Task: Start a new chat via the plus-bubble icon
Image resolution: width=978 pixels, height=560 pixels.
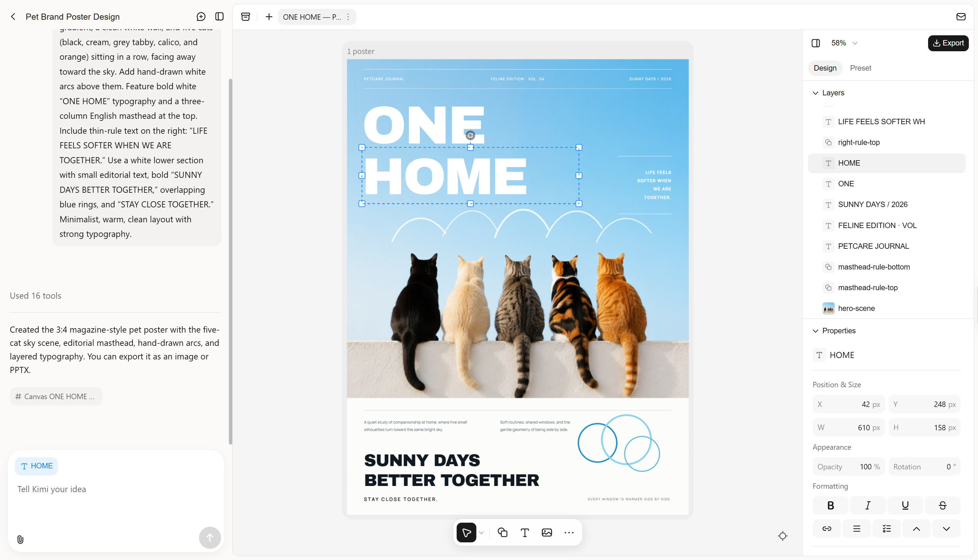Action: click(201, 17)
